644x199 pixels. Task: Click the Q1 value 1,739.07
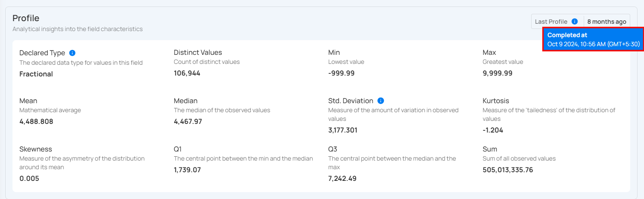point(187,170)
